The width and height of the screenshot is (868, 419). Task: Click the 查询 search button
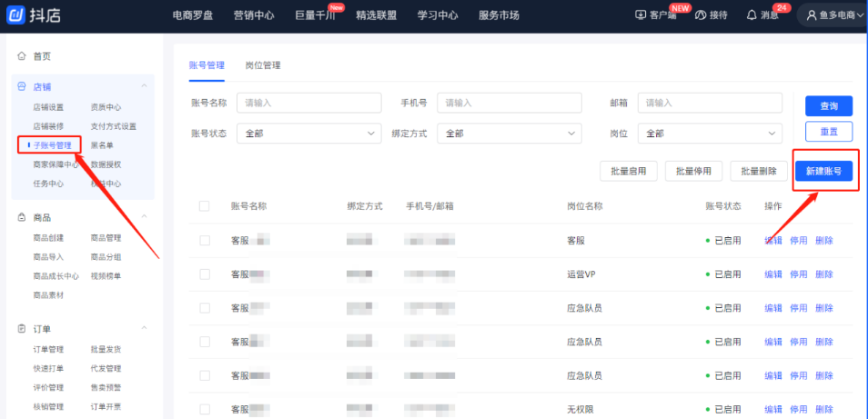tap(828, 106)
